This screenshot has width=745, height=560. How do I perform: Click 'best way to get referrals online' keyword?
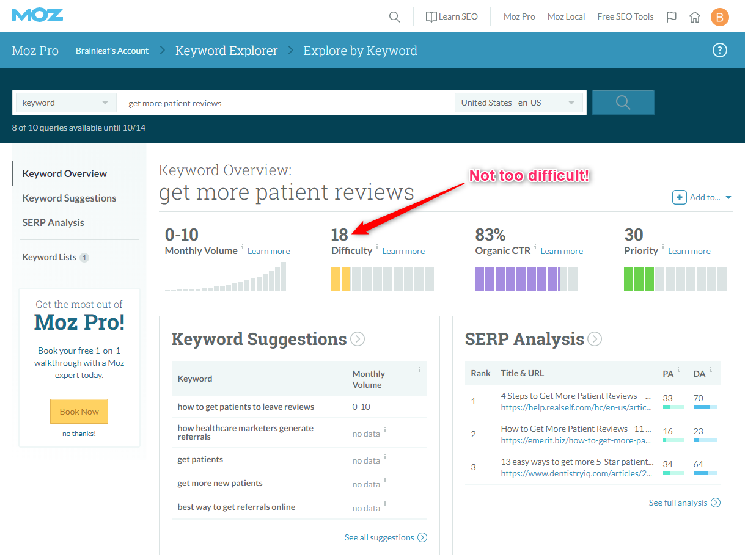[x=237, y=507]
